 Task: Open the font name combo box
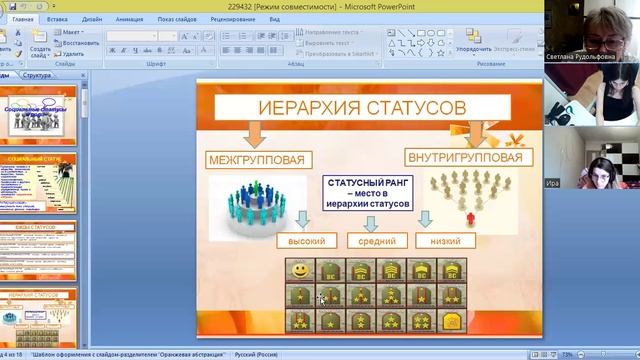pos(132,36)
